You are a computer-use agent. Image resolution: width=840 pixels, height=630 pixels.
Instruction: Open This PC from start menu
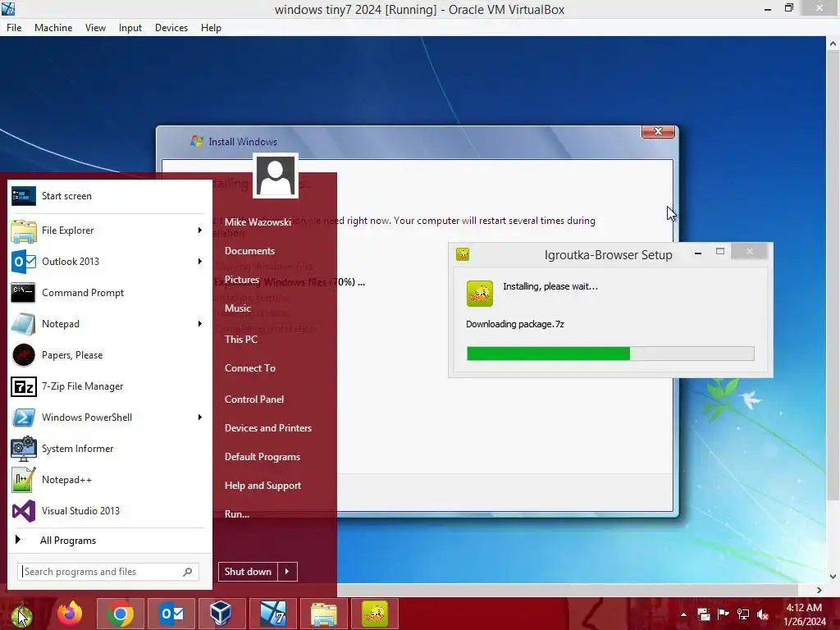tap(241, 339)
